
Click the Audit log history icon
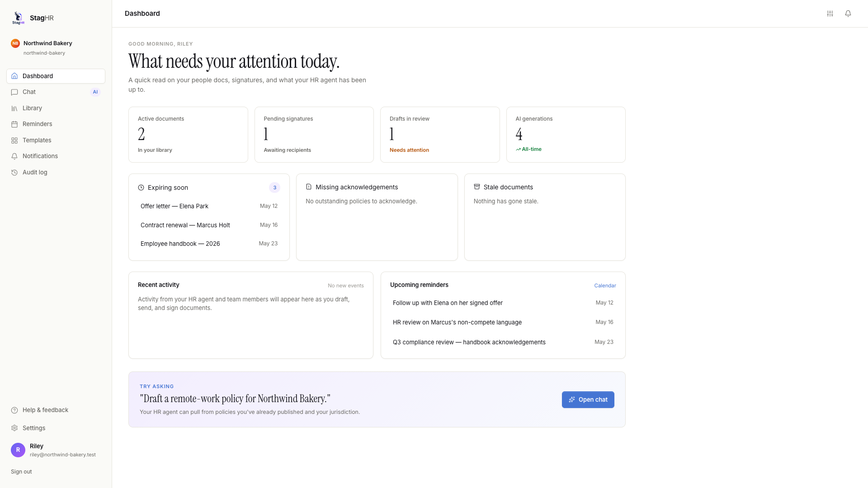[x=14, y=173]
